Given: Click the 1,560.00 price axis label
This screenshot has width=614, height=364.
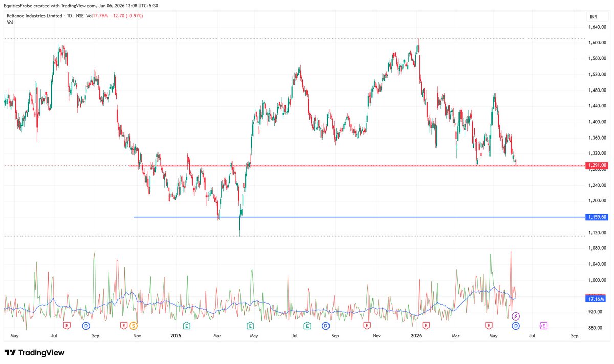Looking at the screenshot, I should (597, 59).
